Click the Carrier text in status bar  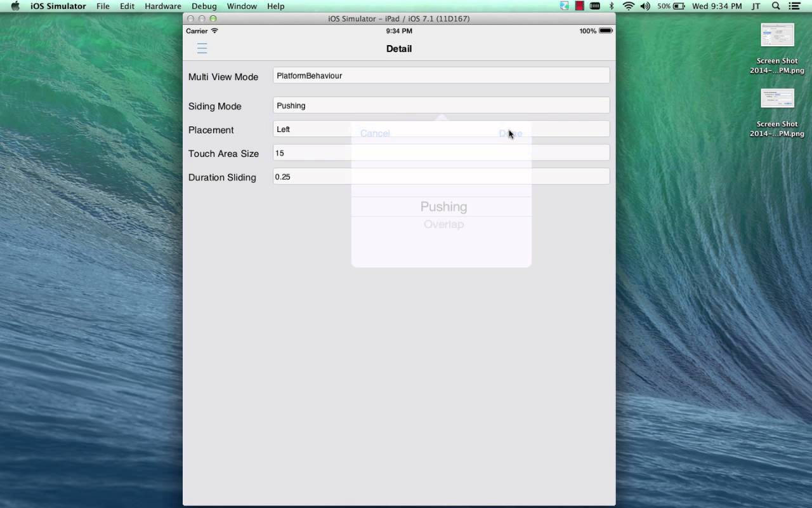coord(197,30)
